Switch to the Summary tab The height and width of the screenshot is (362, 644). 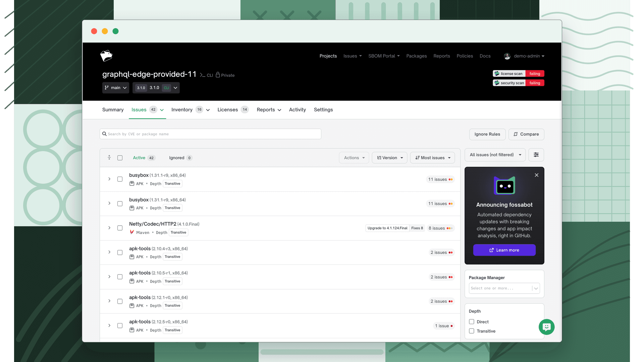coord(113,110)
